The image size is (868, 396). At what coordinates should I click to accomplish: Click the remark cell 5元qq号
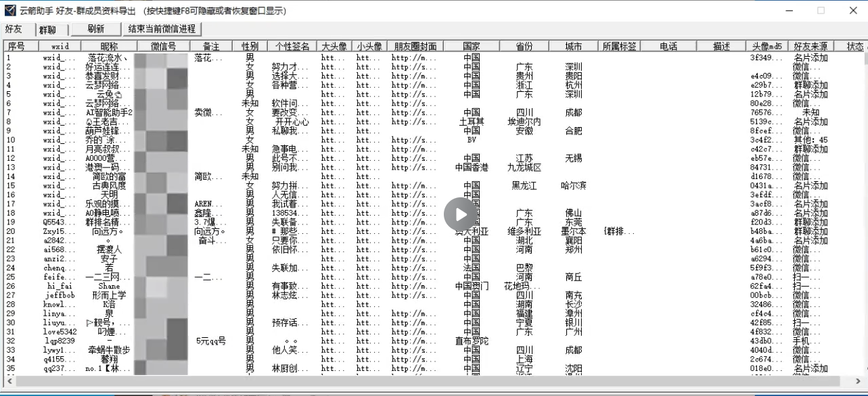(x=211, y=341)
